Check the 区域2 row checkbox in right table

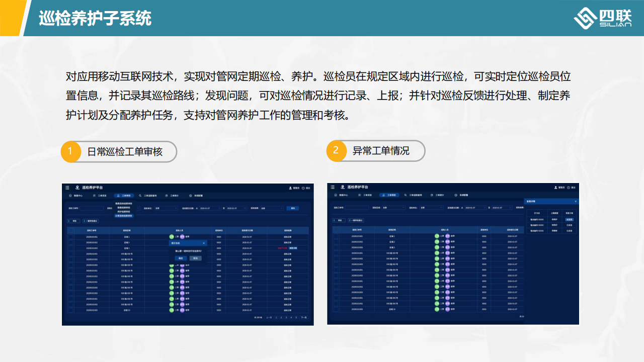point(336,242)
